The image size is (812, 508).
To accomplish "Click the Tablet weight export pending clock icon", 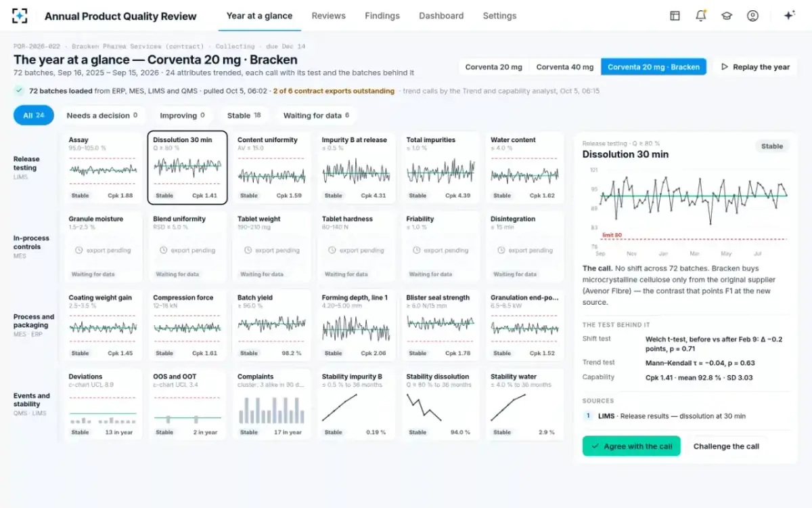I will point(248,250).
